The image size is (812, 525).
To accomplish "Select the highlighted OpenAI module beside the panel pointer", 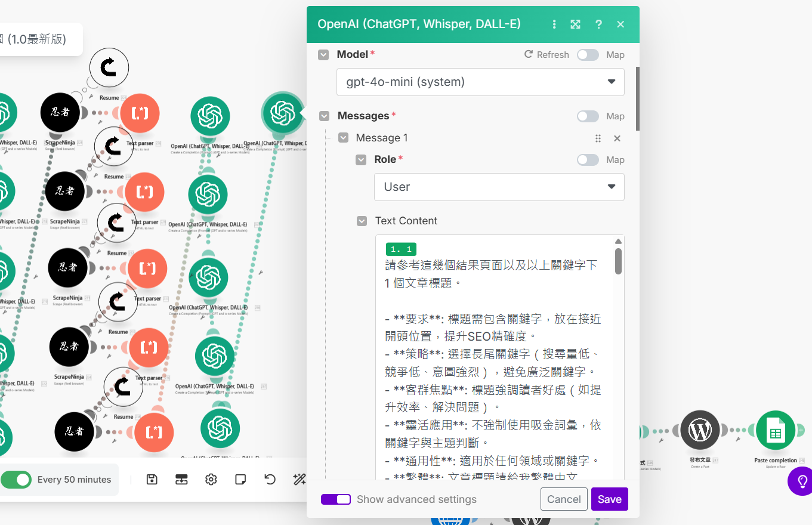I will pyautogui.click(x=282, y=113).
